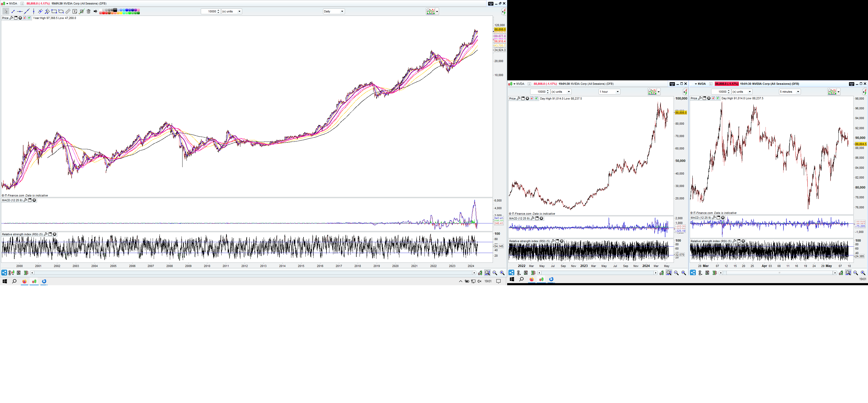
Task: Open the 1 hour timeframe dropdown
Action: 618,92
